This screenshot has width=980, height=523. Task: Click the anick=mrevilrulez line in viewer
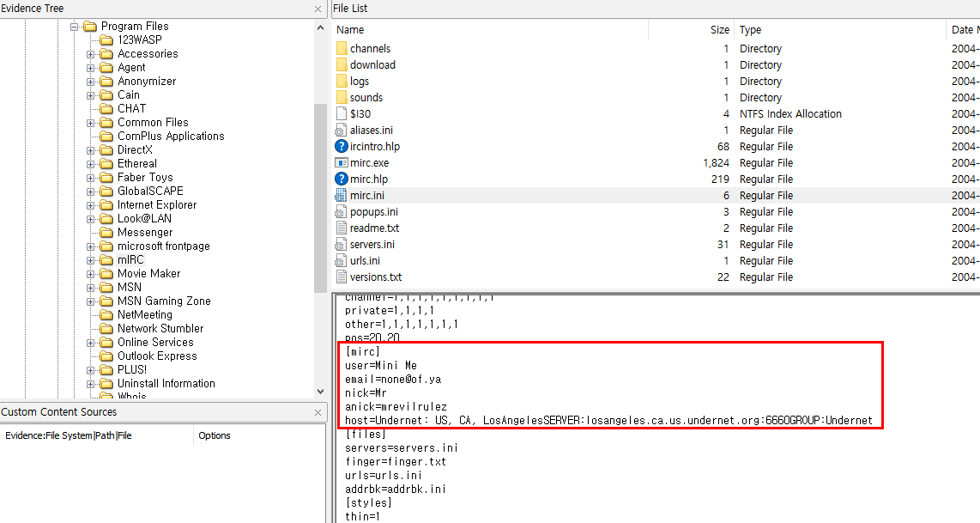click(396, 407)
